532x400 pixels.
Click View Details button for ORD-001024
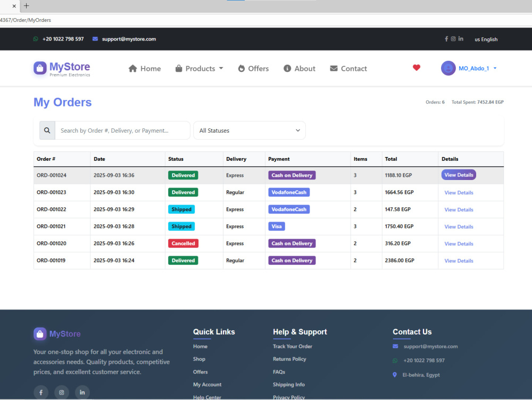(459, 175)
